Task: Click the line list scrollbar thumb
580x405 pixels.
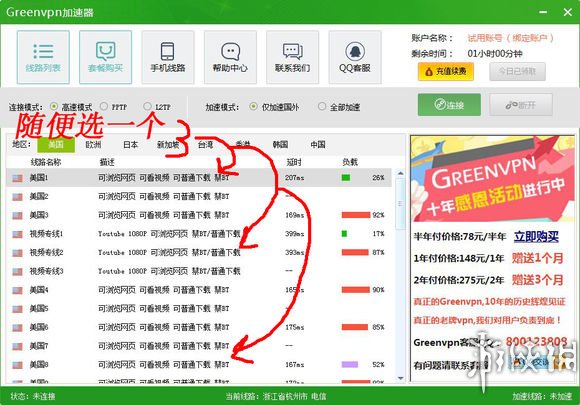Action: 400,204
